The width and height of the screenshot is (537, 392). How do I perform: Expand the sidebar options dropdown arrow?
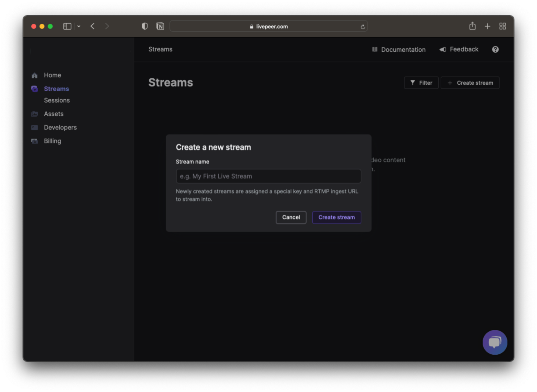coord(79,26)
